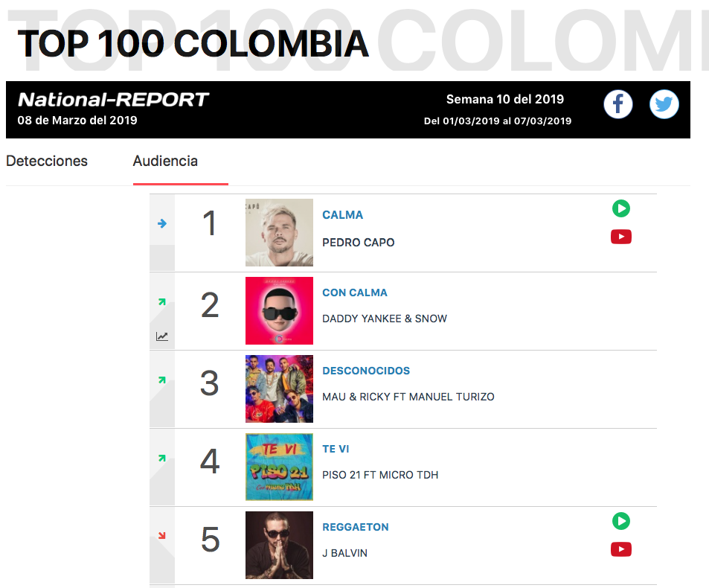Screen dimensions: 709x588
Task: Click the blue steady-position arrow next to Calma
Action: coord(162,223)
